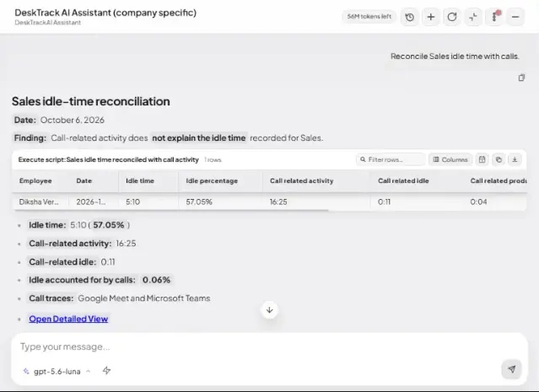Open gpt-5.6-luna model selector
Image resolution: width=539 pixels, height=392 pixels.
coord(57,372)
